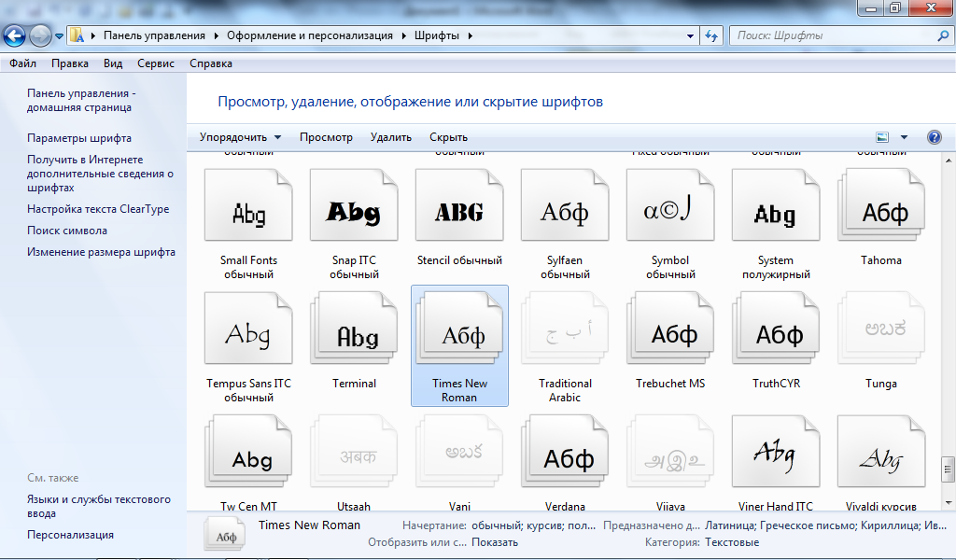956x560 pixels.
Task: Select the Tempus Sans ITC font icon
Action: (248, 328)
